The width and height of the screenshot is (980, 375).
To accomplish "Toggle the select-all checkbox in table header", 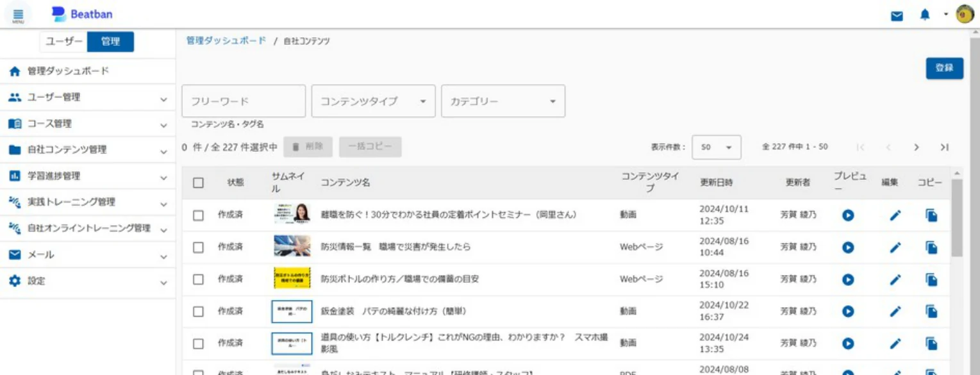I will 198,183.
